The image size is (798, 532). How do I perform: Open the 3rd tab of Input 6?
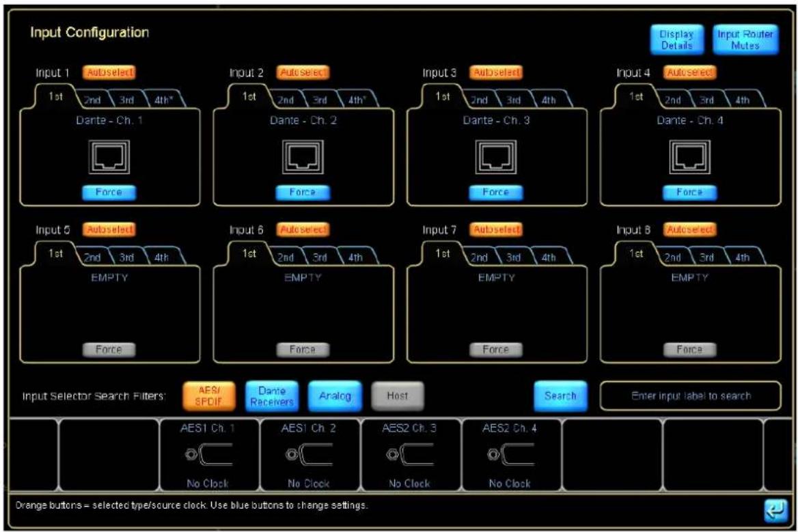[320, 257]
